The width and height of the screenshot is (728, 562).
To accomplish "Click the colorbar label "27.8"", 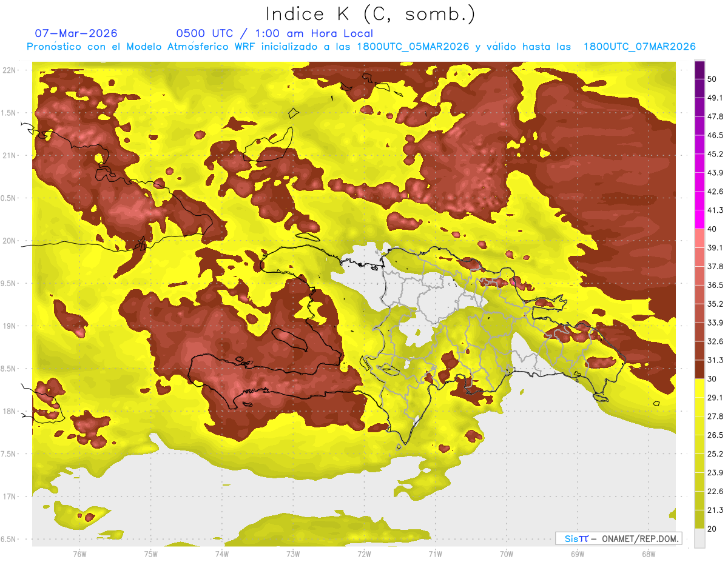I will (715, 416).
